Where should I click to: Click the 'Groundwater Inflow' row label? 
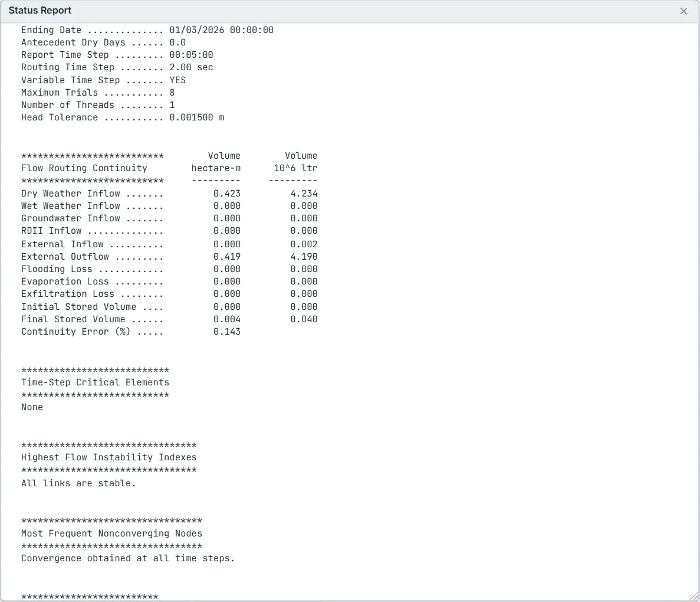tap(71, 218)
